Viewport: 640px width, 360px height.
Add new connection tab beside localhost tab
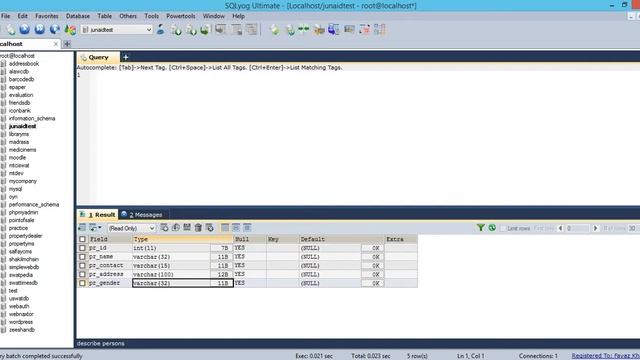[67, 44]
